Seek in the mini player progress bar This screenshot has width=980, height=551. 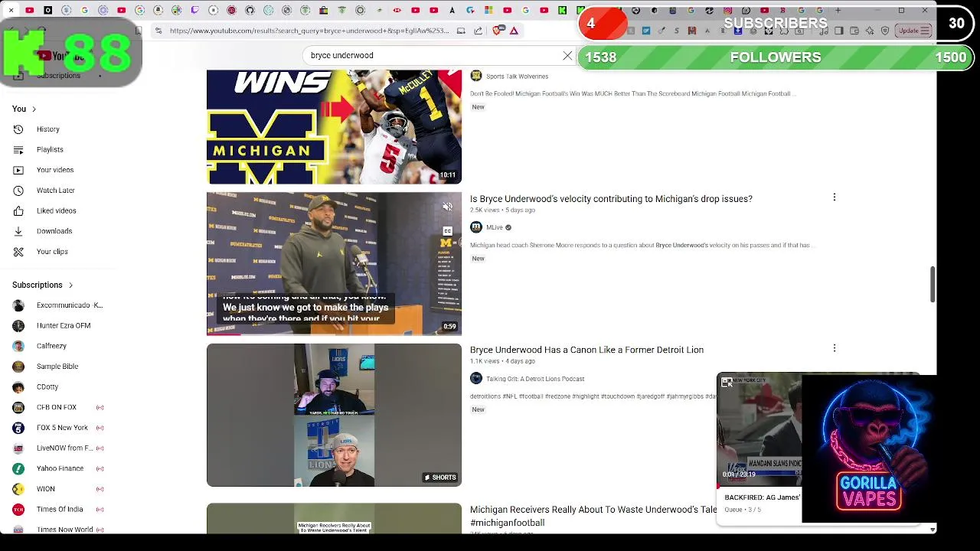[759, 486]
